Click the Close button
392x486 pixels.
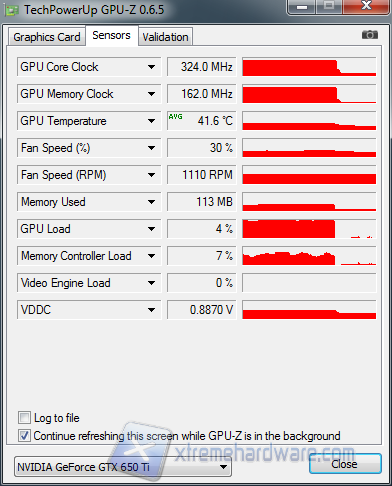click(345, 464)
